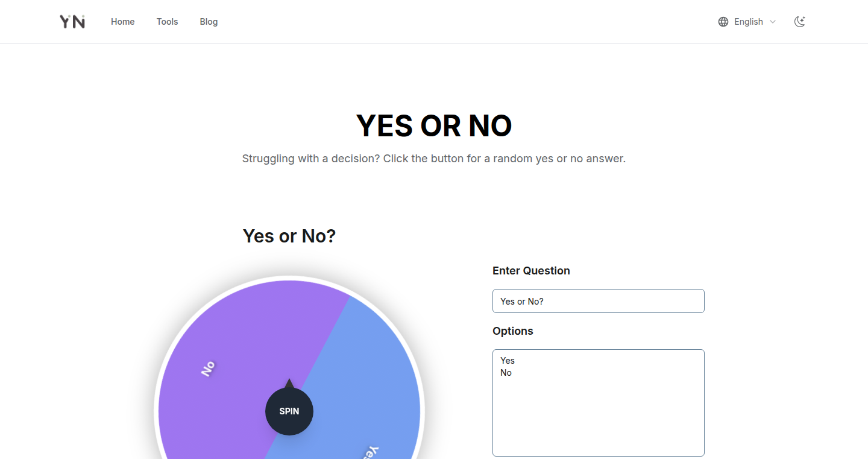Click the globe language icon

(723, 22)
